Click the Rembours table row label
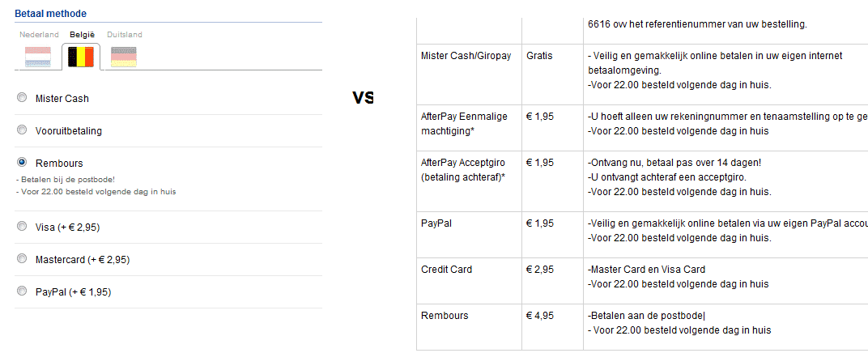 (445, 316)
